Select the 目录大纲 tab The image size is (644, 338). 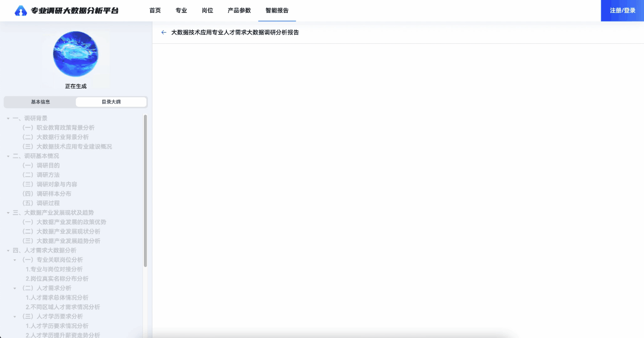[111, 102]
